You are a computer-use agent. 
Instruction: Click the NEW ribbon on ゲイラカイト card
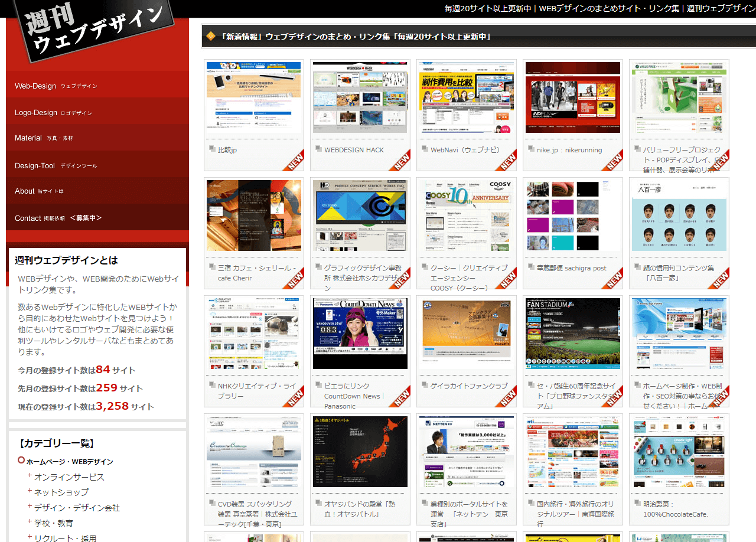tap(506, 397)
